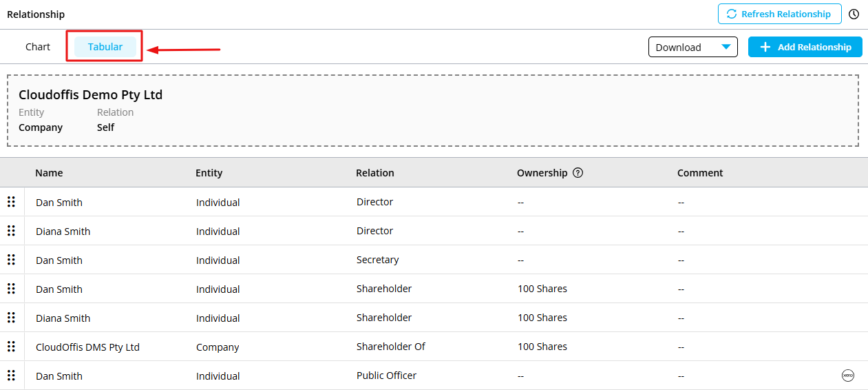868x390 pixels.
Task: Click drag handle for CloudOffis DMS Pty Ltd row
Action: (x=11, y=347)
